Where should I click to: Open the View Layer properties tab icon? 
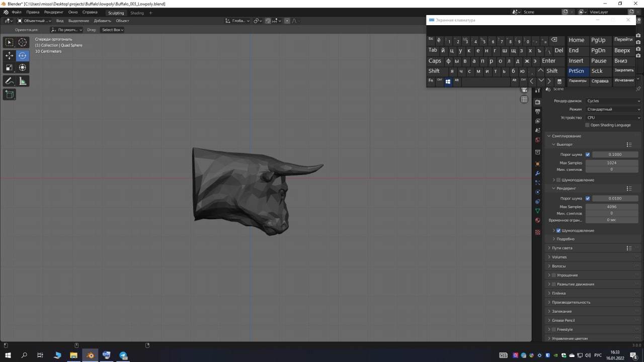538,121
